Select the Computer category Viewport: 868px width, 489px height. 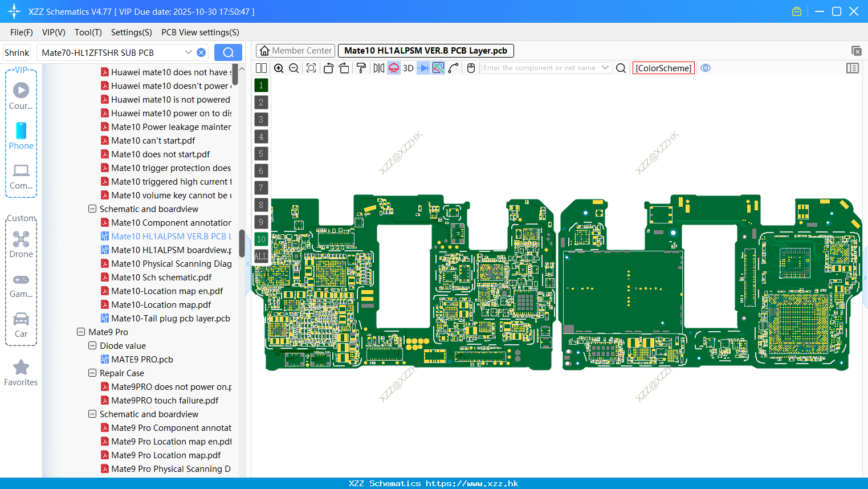21,176
